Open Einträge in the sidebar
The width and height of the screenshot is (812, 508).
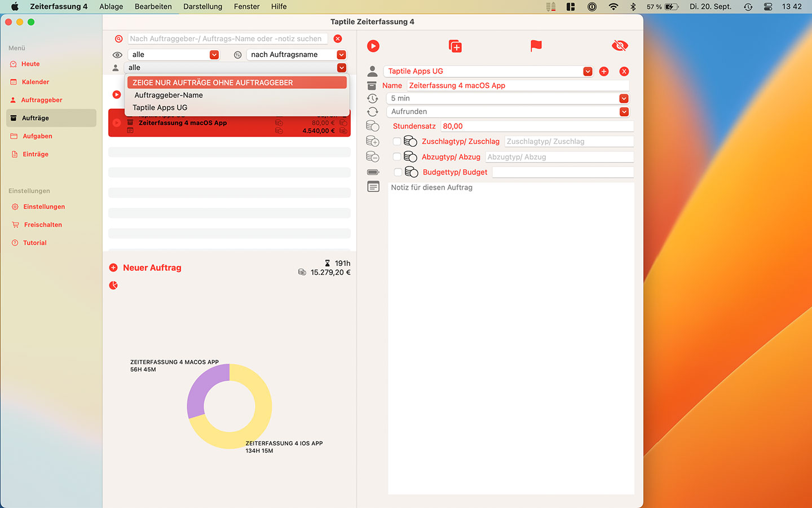[x=35, y=154]
